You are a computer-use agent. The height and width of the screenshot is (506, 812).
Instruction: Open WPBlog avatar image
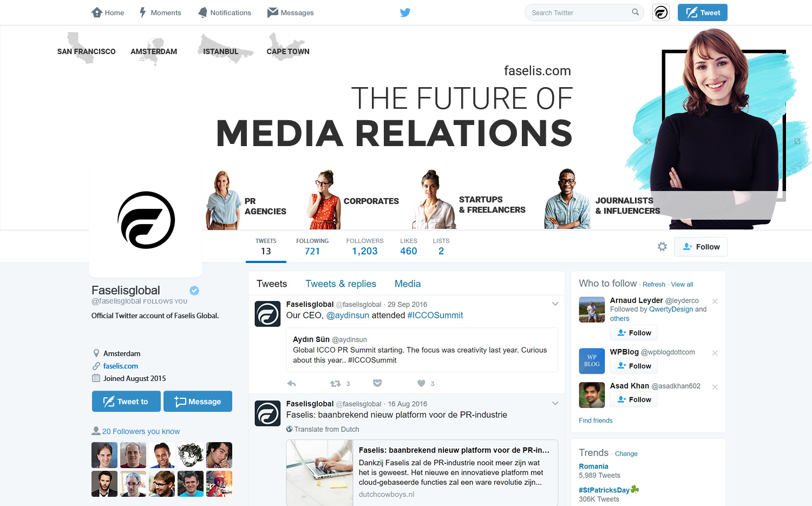(592, 361)
